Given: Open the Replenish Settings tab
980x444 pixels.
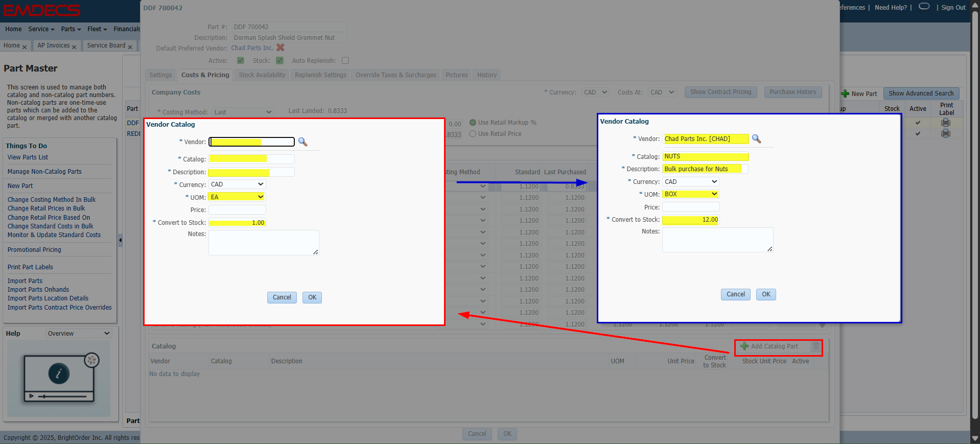Looking at the screenshot, I should [320, 75].
